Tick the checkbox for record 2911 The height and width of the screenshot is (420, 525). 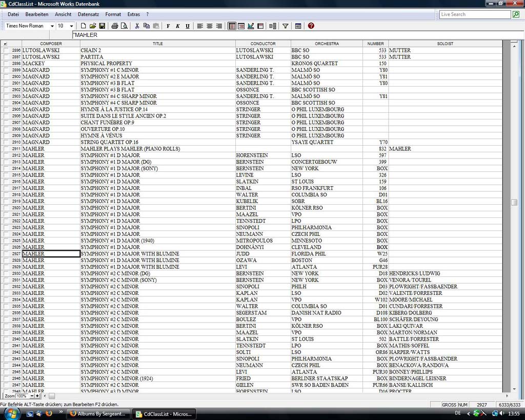pyautogui.click(x=6, y=149)
